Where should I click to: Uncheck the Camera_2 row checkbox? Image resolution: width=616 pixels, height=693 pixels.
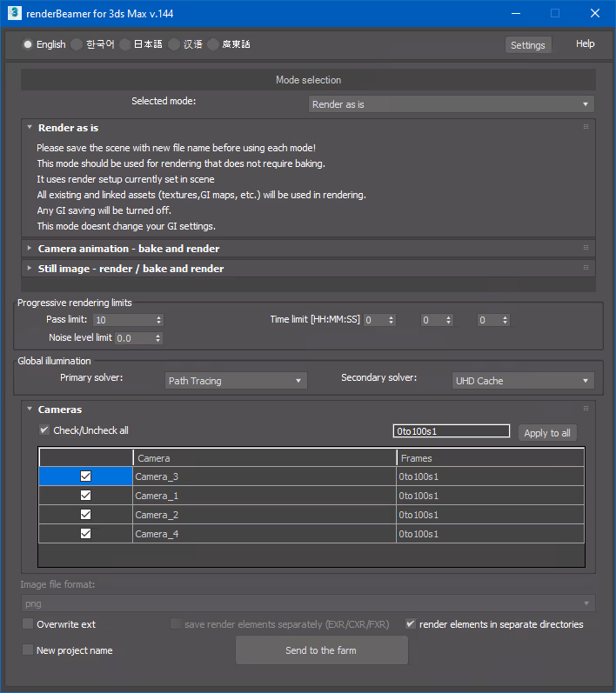[86, 515]
